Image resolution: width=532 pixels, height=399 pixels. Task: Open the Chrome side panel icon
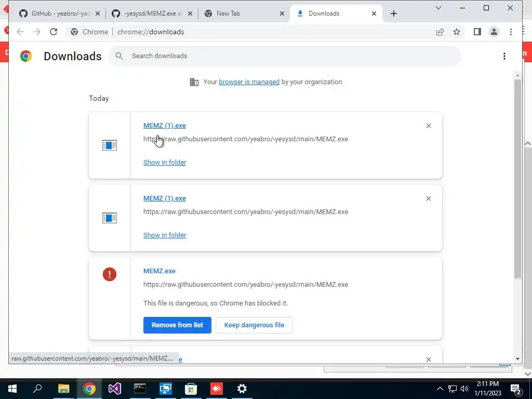477,32
